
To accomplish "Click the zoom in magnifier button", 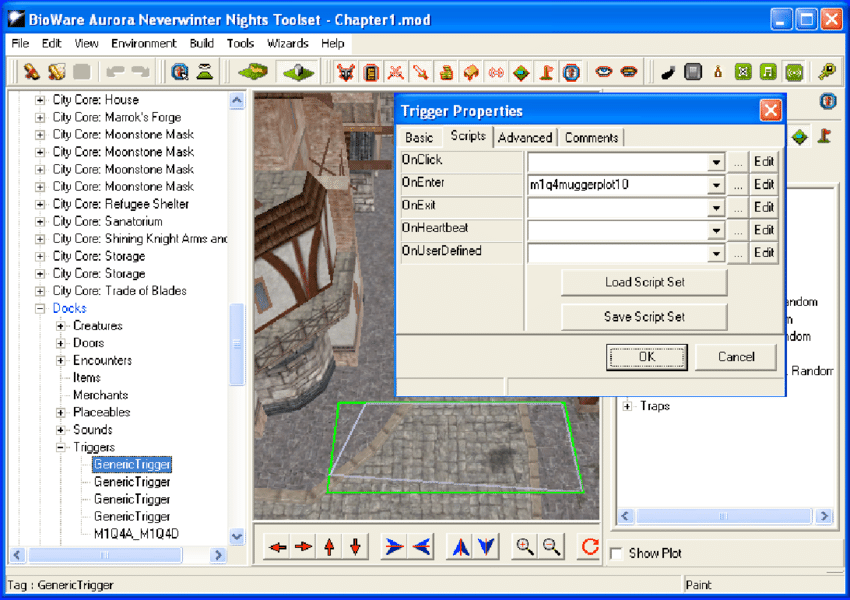I will click(524, 546).
